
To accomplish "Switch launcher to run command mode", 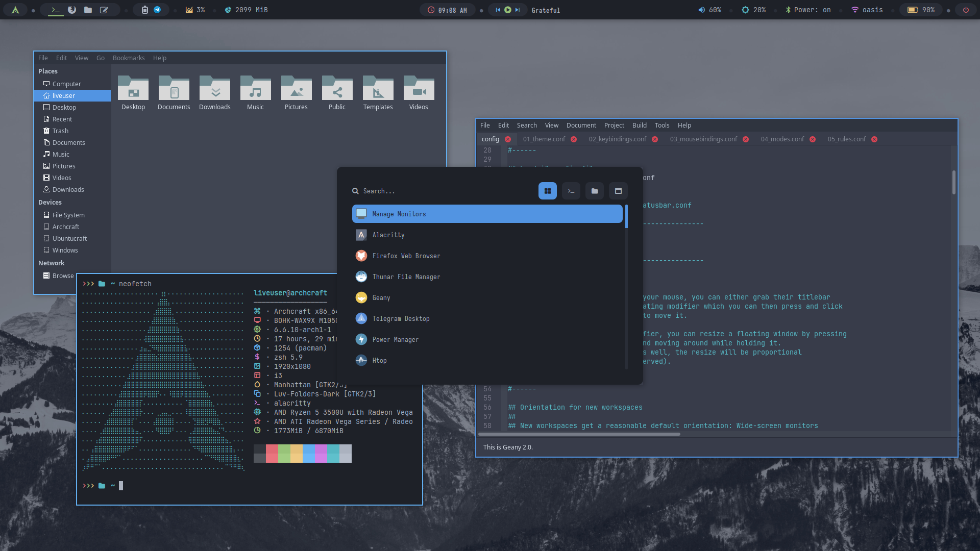I will tap(571, 191).
